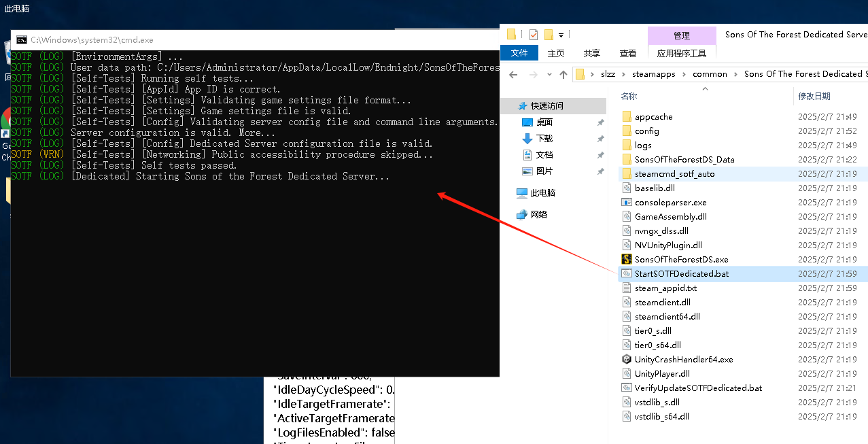Click the vstdlib_s64.dll file name
868x444 pixels.
[662, 417]
